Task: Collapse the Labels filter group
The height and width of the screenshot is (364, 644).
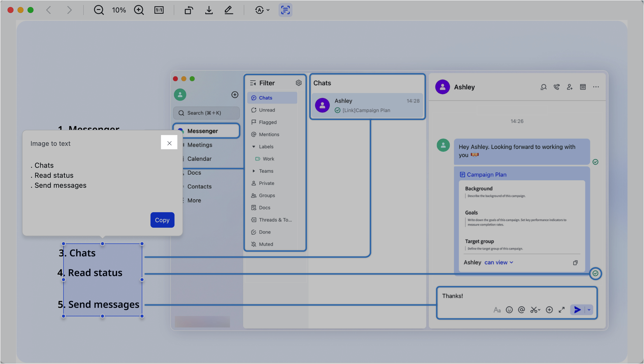Action: tap(253, 147)
